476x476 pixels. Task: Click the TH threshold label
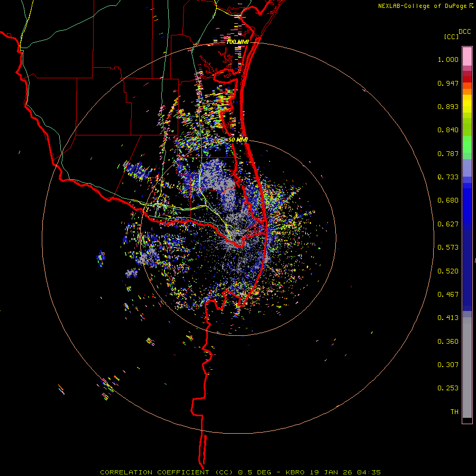pyautogui.click(x=454, y=412)
